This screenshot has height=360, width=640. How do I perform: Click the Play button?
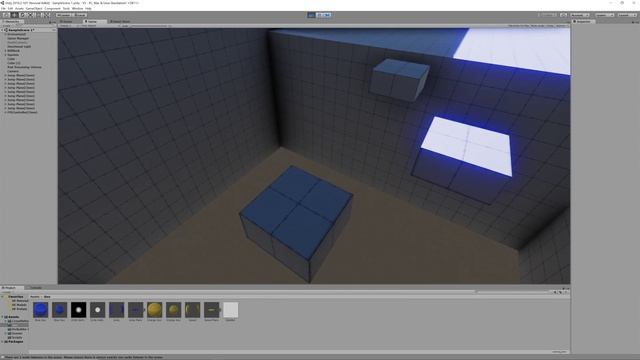(x=311, y=15)
